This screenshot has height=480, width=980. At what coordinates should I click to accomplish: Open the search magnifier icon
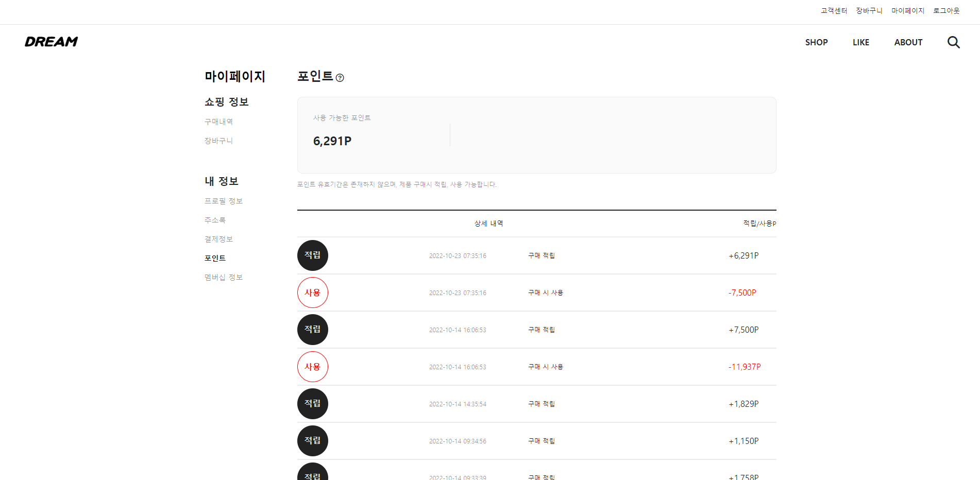[x=953, y=42]
